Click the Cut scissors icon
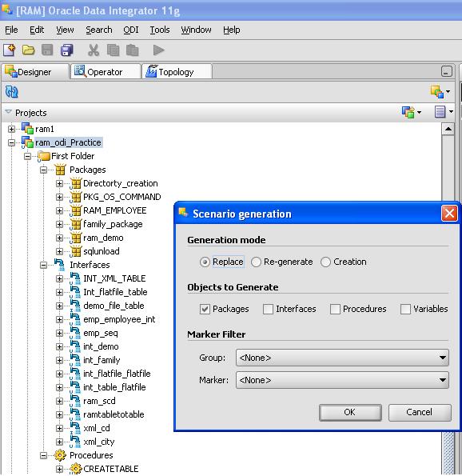This screenshot has height=476, width=462. point(94,50)
